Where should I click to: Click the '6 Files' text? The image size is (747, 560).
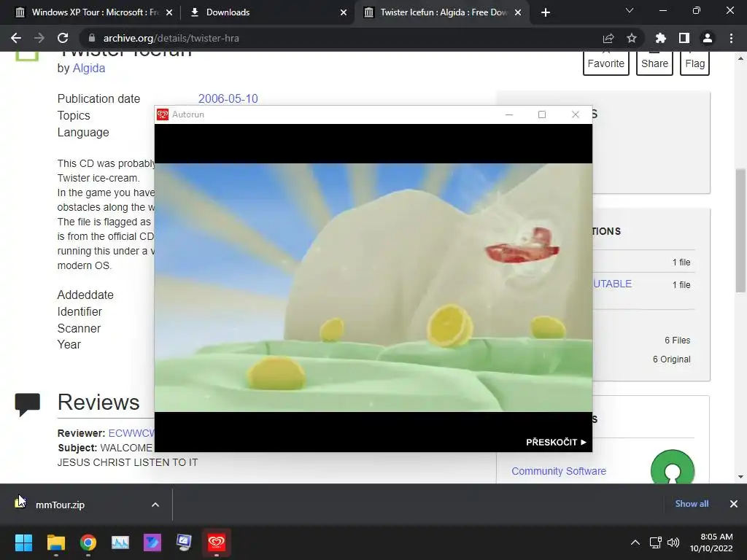(x=678, y=341)
